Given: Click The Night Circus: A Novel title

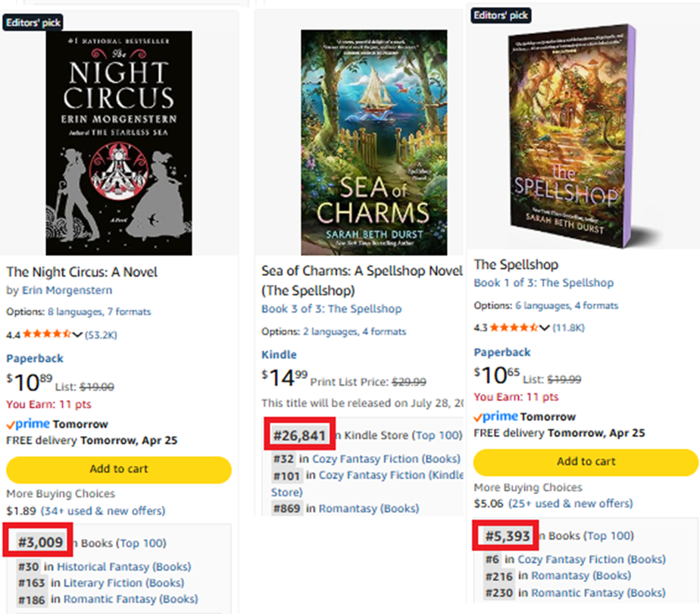Looking at the screenshot, I should point(82,272).
